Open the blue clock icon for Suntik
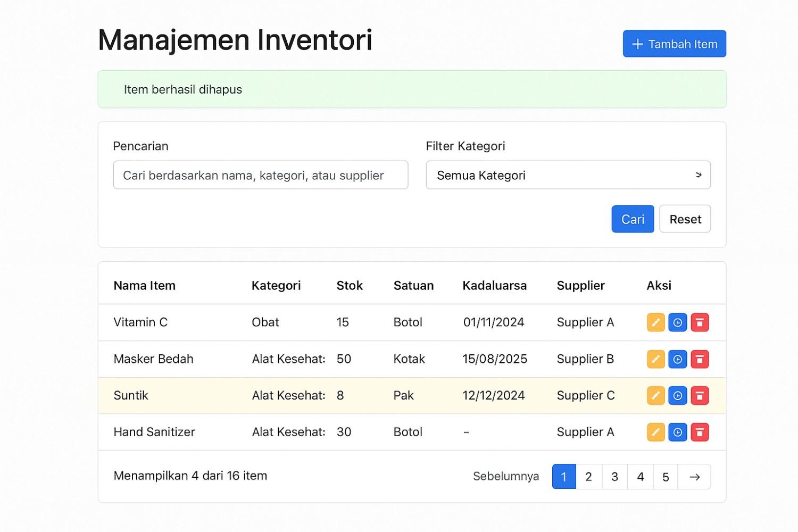 [x=677, y=395]
